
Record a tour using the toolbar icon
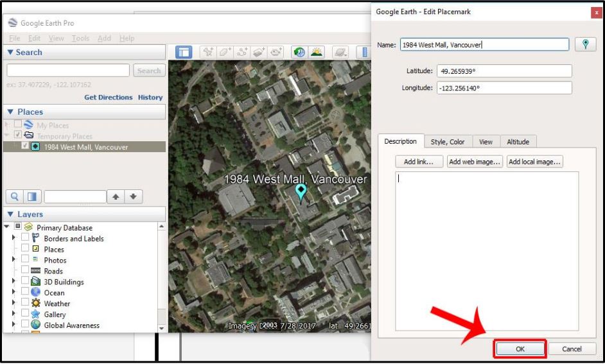coord(276,52)
